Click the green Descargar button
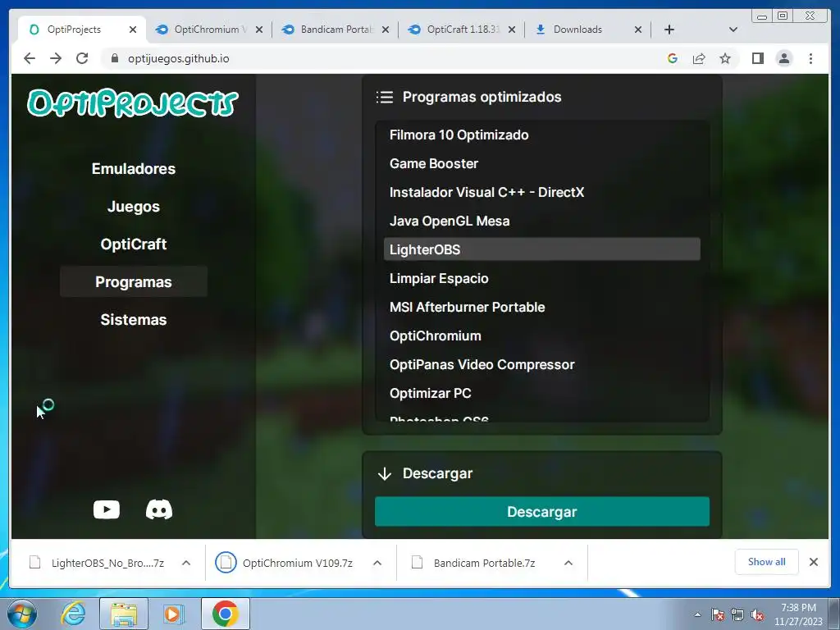The height and width of the screenshot is (630, 840). pyautogui.click(x=542, y=512)
